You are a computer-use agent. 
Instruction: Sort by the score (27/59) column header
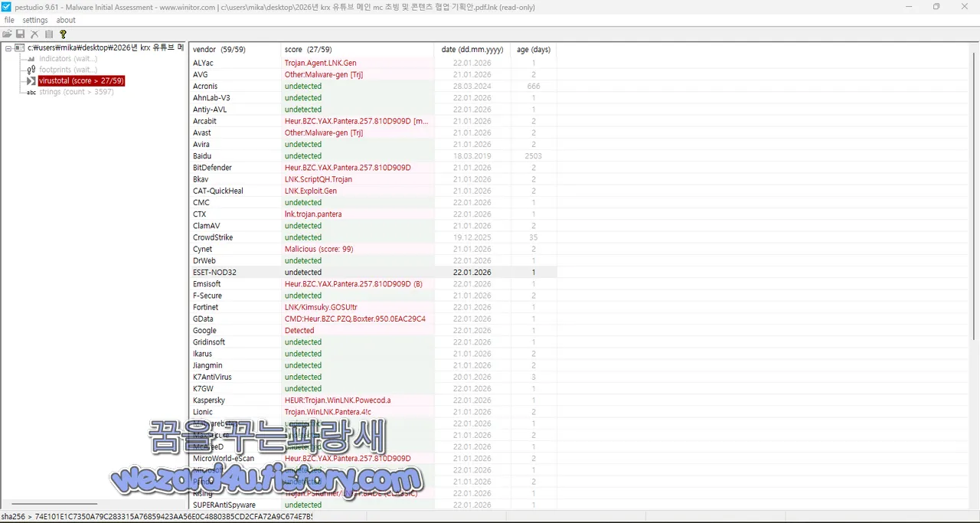click(x=357, y=50)
